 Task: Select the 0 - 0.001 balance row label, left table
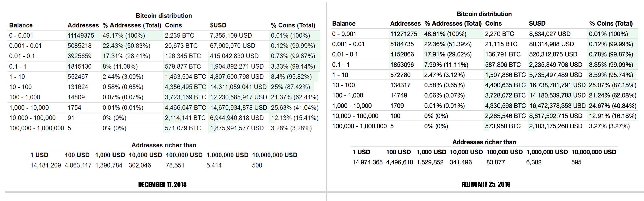click(x=21, y=35)
